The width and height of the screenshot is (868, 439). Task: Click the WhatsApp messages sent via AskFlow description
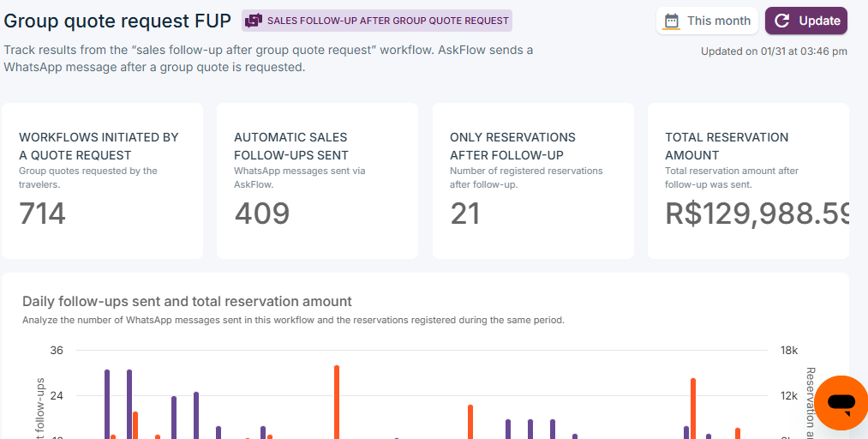300,177
